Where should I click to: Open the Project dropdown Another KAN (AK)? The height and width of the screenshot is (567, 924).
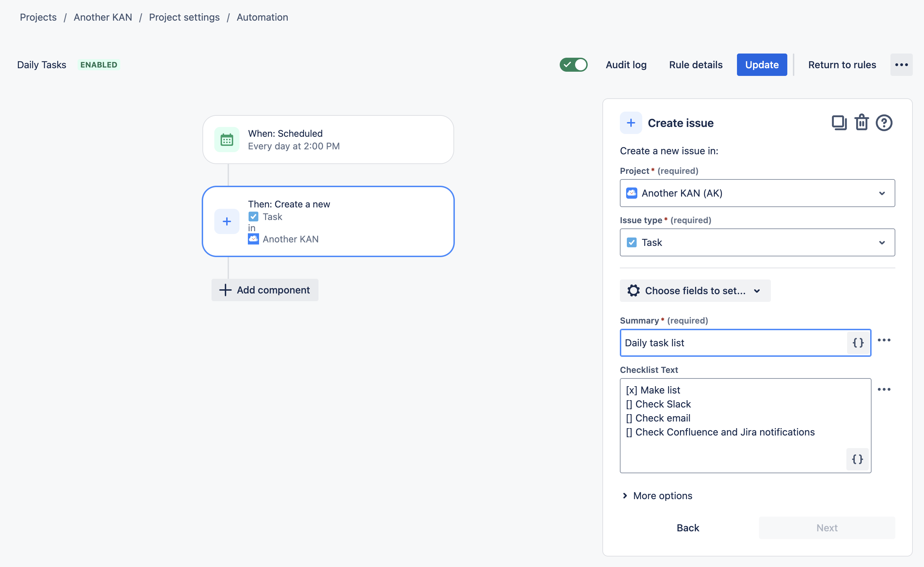tap(757, 193)
